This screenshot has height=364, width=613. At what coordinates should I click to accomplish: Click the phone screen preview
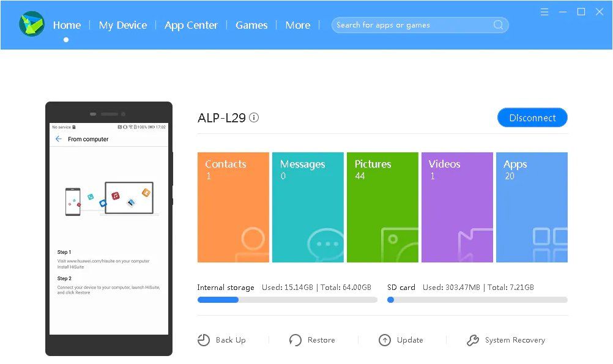point(109,229)
